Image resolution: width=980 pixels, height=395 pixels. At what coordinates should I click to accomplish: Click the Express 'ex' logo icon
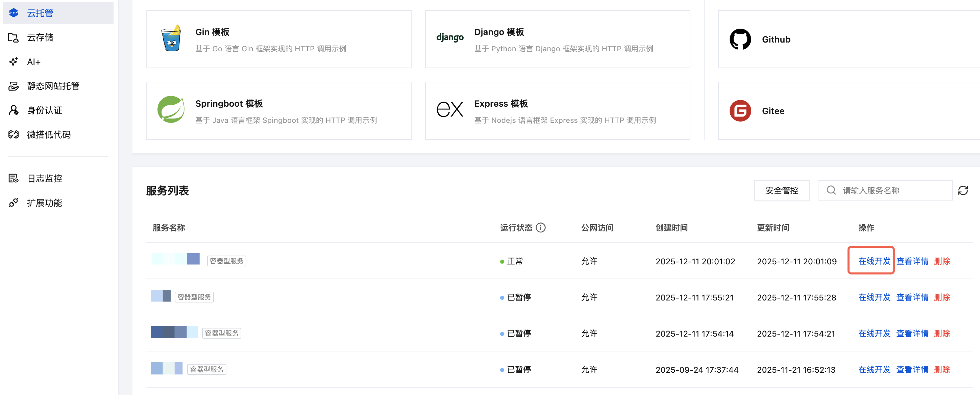[x=450, y=110]
